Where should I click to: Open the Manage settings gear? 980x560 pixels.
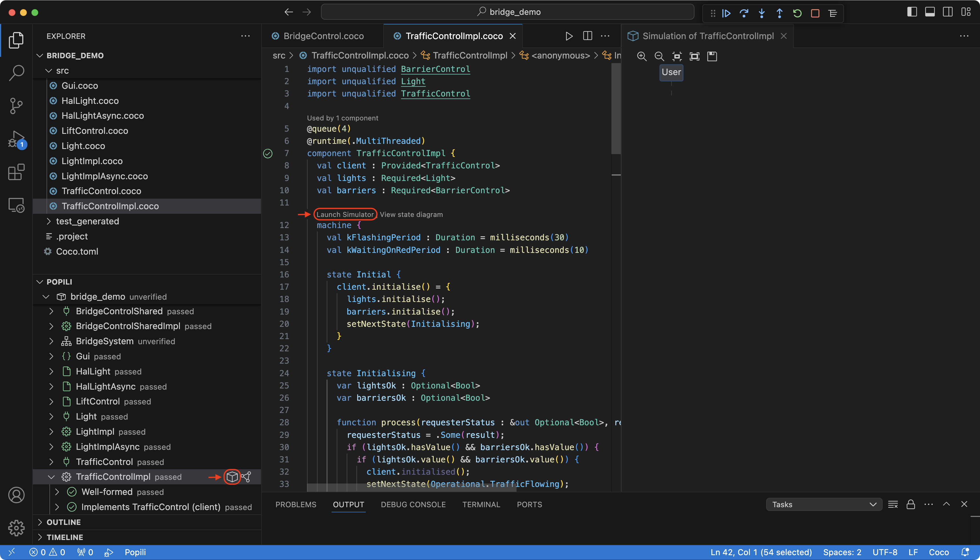(x=16, y=528)
